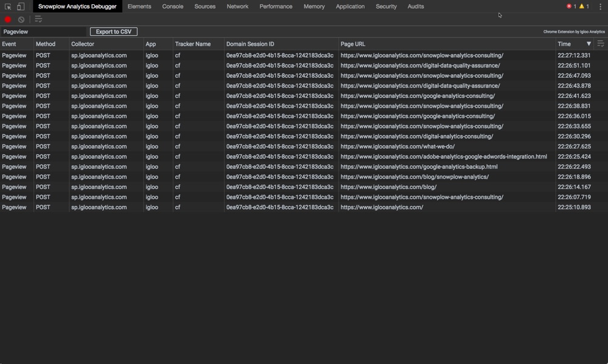
Task: Click the google-analytics-backup.html URL
Action: 419,167
